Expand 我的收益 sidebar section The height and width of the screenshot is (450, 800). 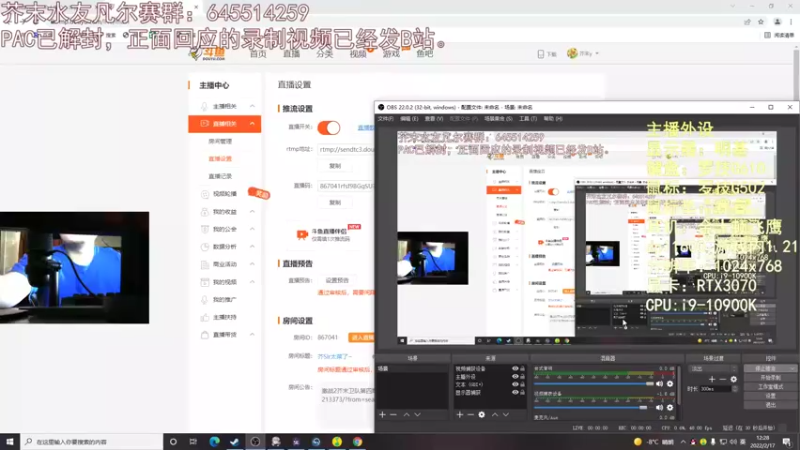[x=252, y=211]
